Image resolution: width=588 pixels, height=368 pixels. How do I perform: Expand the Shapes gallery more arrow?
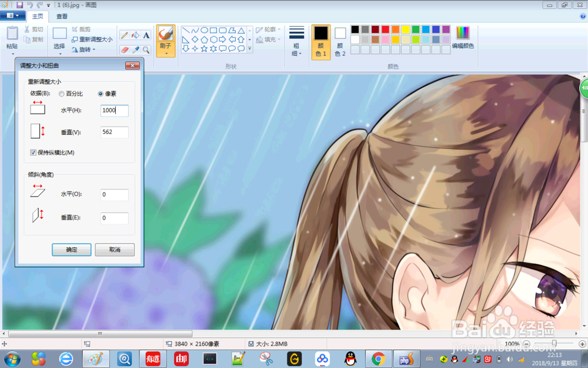[250, 49]
